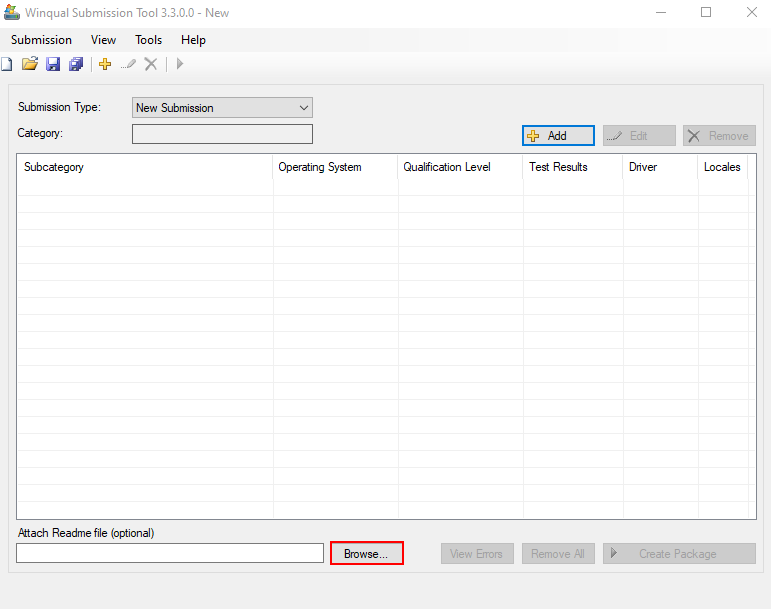Open the Tools menu
This screenshot has width=771, height=609.
148,40
